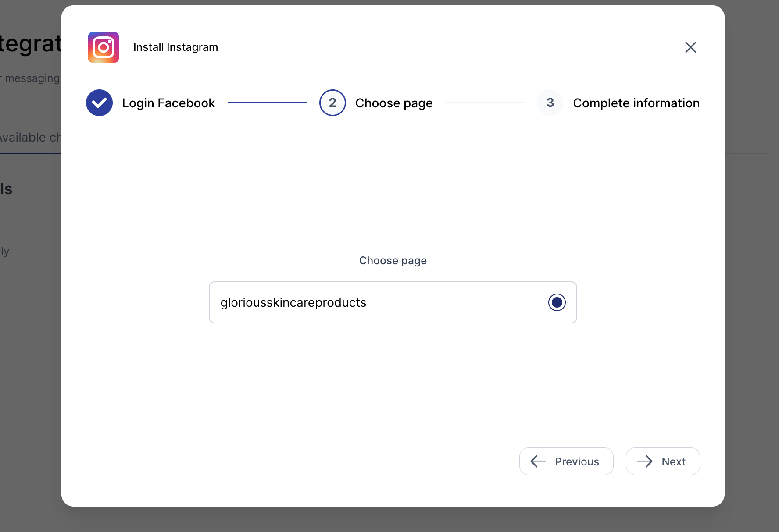Switch to the background Available channels tab

[x=30, y=138]
